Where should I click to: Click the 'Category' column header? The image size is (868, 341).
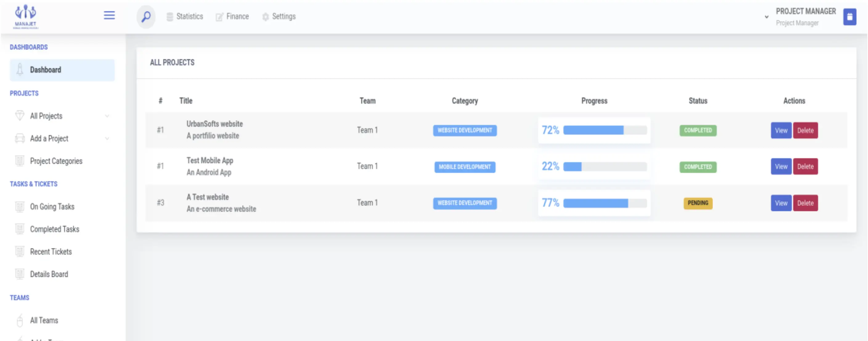point(465,101)
